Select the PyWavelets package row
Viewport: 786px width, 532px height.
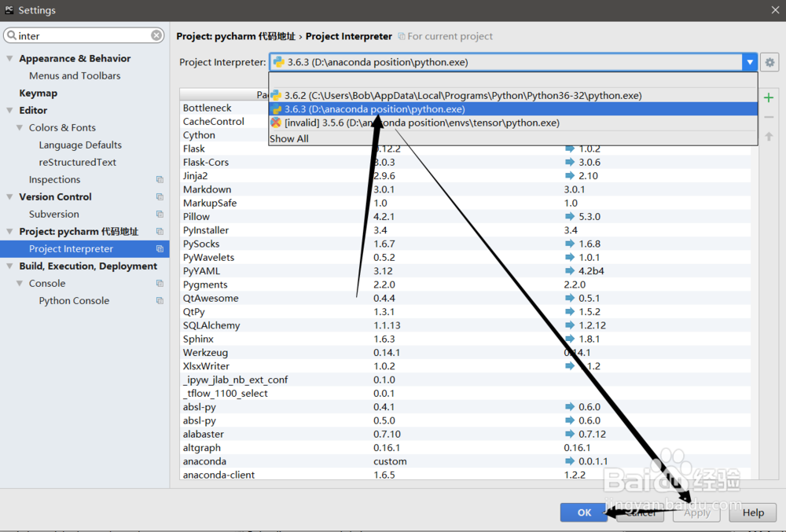pyautogui.click(x=465, y=257)
